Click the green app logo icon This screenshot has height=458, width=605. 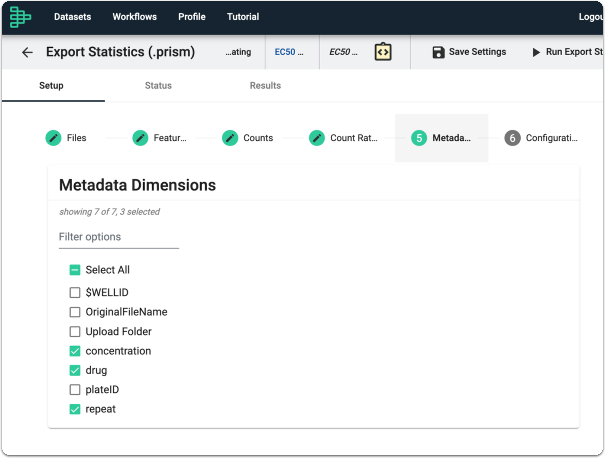click(20, 17)
